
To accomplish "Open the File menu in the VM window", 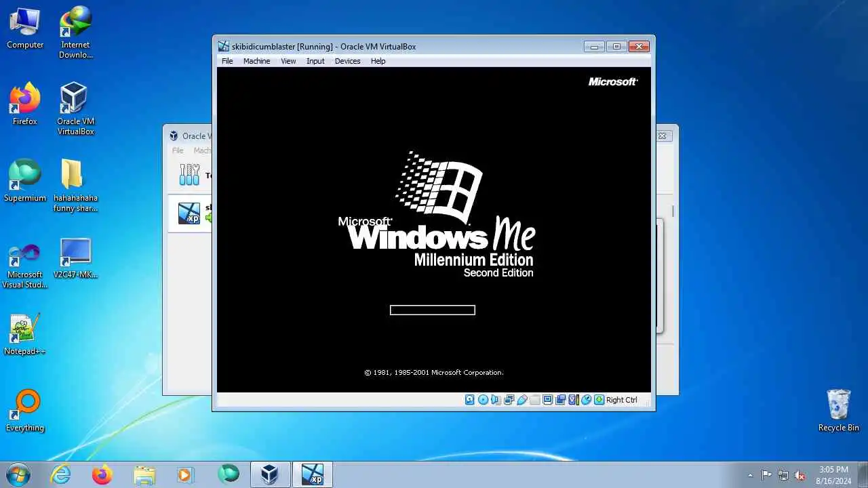I will click(227, 61).
